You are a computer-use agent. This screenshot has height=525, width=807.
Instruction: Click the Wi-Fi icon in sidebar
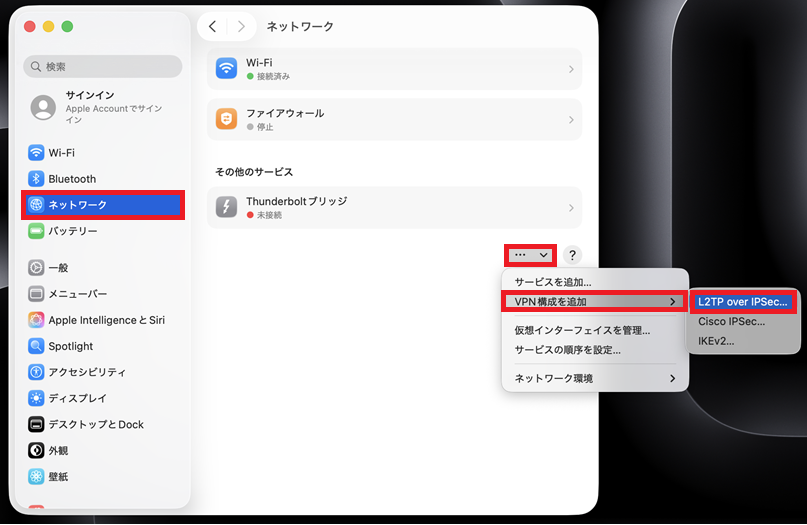[x=36, y=153]
